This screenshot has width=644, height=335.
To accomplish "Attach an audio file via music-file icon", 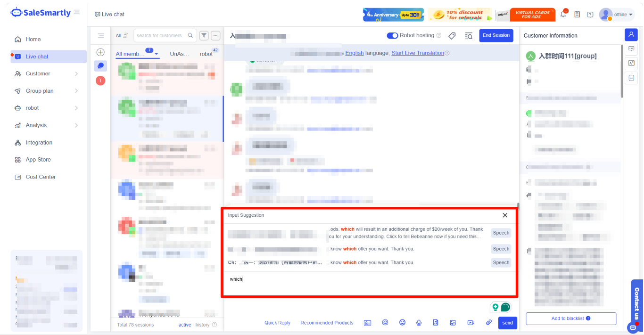I will coord(436,323).
